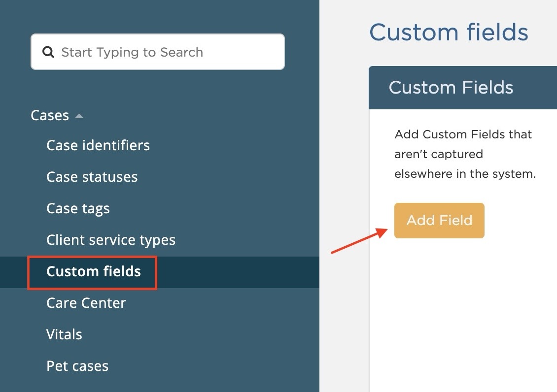Select Case statuses from the sidebar

(x=92, y=177)
